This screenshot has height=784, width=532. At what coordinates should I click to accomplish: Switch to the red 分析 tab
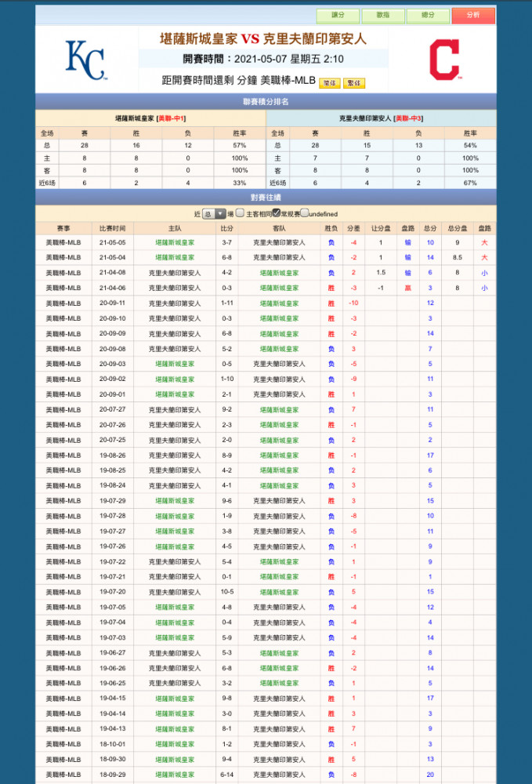click(x=473, y=16)
